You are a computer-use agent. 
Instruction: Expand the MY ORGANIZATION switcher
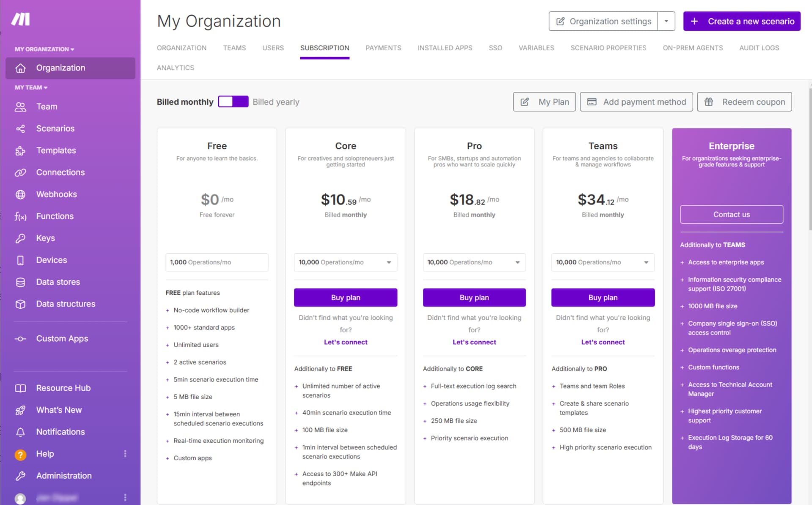(44, 49)
